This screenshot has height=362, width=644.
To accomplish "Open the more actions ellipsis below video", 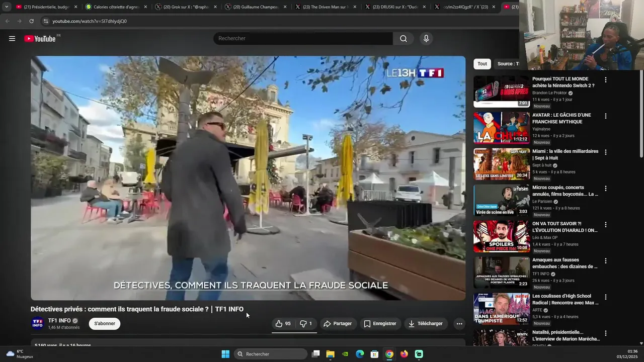I will [x=459, y=324].
